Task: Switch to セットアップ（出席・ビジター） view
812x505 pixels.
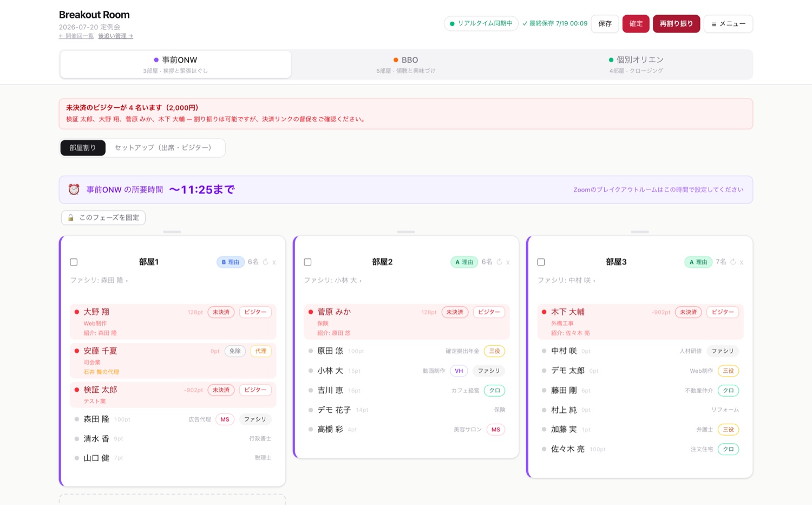Action: click(163, 147)
